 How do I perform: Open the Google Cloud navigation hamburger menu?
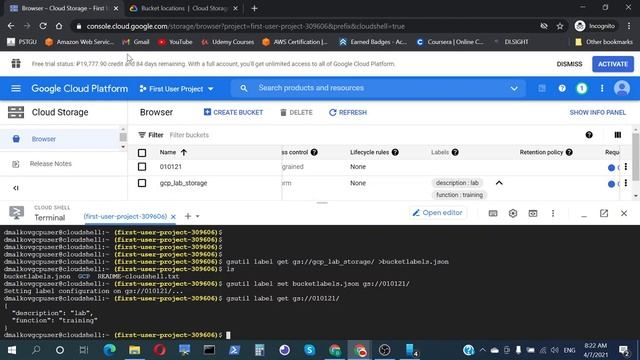(x=16, y=89)
